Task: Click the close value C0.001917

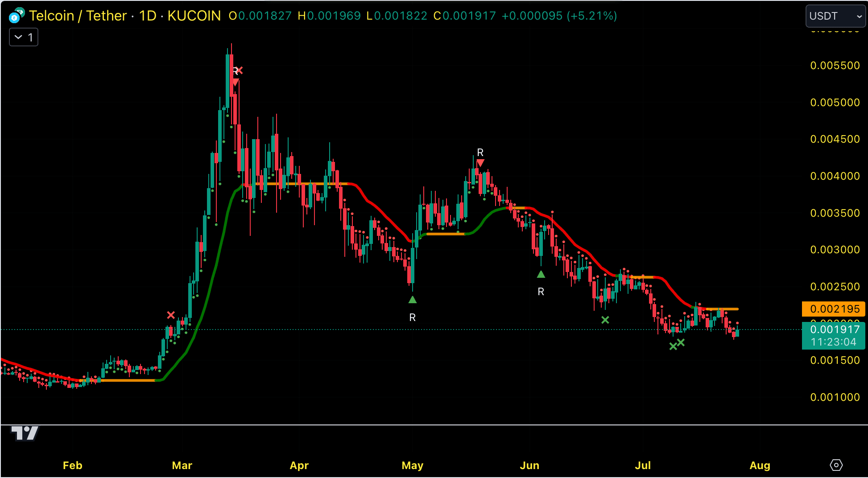Action: tap(465, 16)
